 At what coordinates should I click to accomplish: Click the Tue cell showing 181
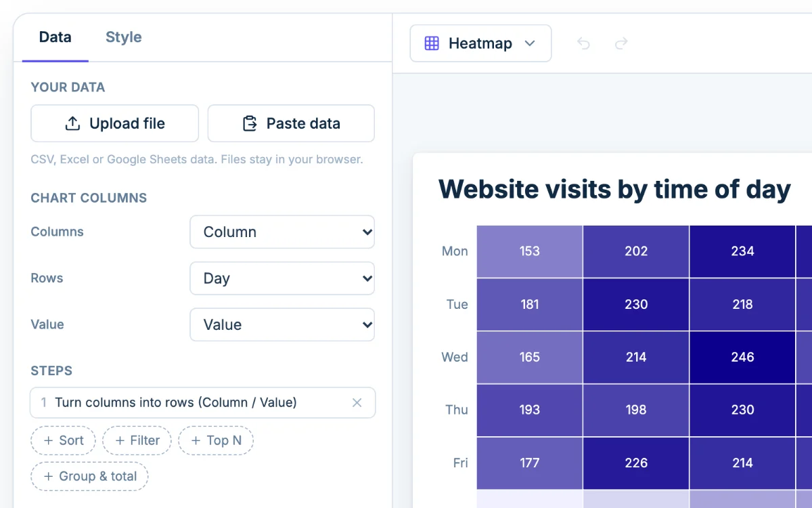pyautogui.click(x=530, y=304)
